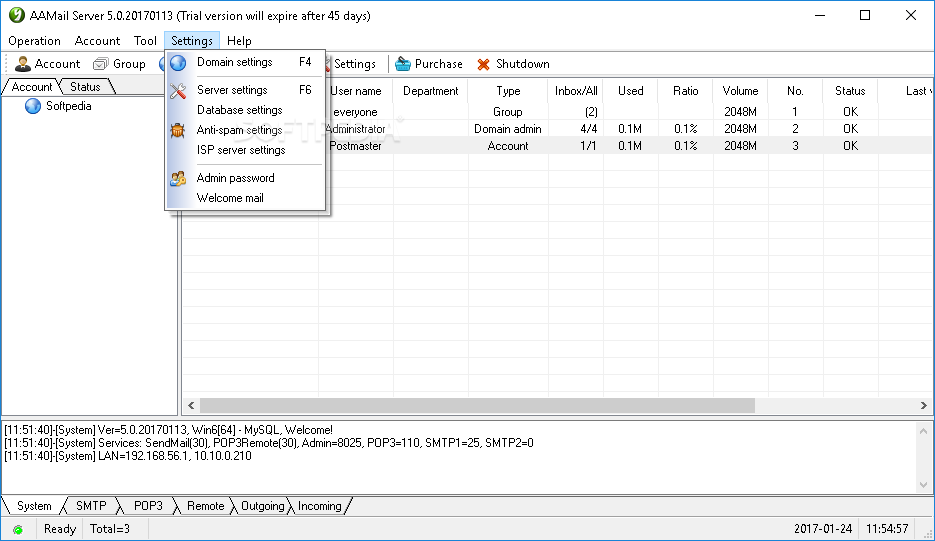
Task: Sort by Status column header
Action: pos(850,91)
